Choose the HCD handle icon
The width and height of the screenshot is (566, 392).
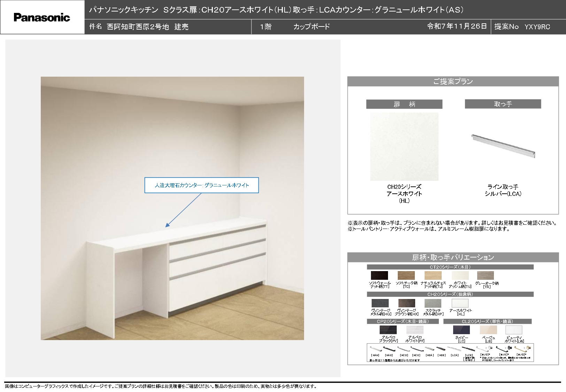pyautogui.click(x=404, y=349)
